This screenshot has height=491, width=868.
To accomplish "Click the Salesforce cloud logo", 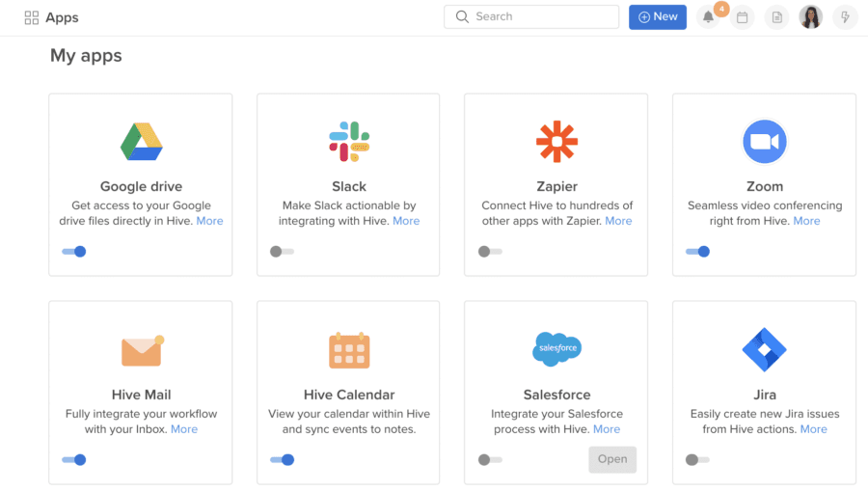I will 556,349.
